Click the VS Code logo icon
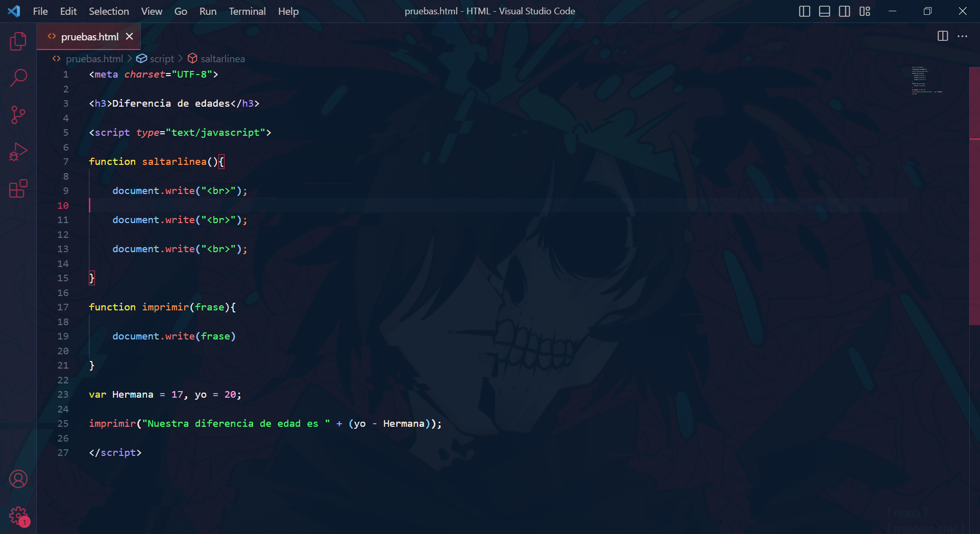The width and height of the screenshot is (980, 534). click(x=14, y=11)
